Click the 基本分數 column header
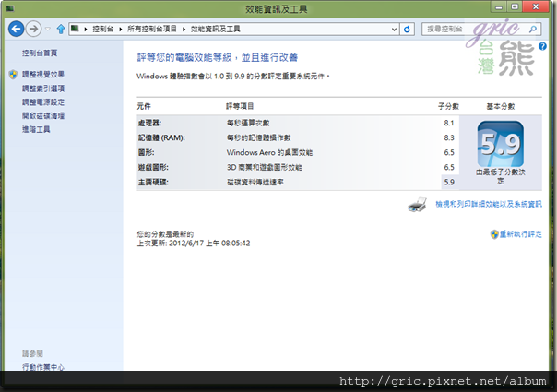 tap(500, 106)
